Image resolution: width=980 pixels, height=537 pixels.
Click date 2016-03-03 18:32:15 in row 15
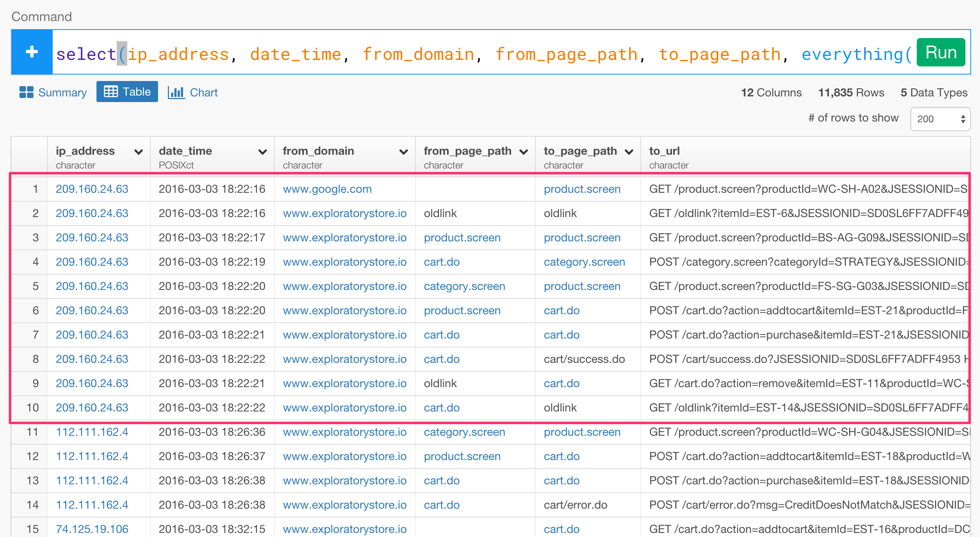click(x=212, y=529)
